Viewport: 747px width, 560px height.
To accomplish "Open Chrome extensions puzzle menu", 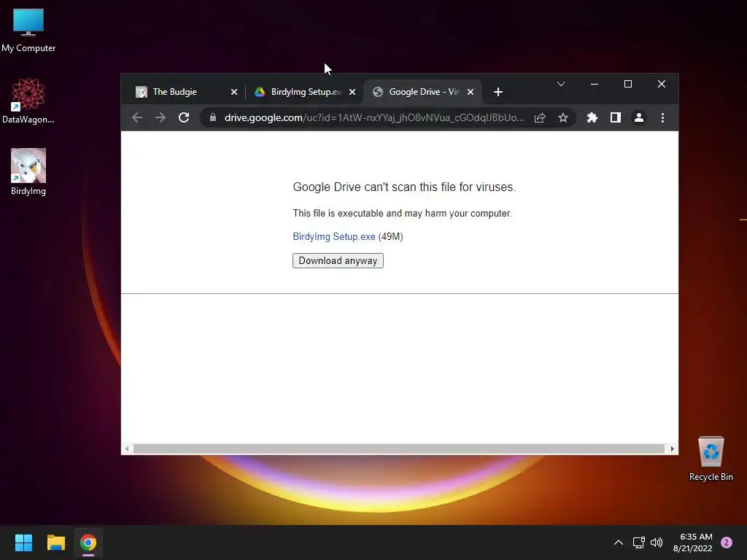I will tap(592, 117).
